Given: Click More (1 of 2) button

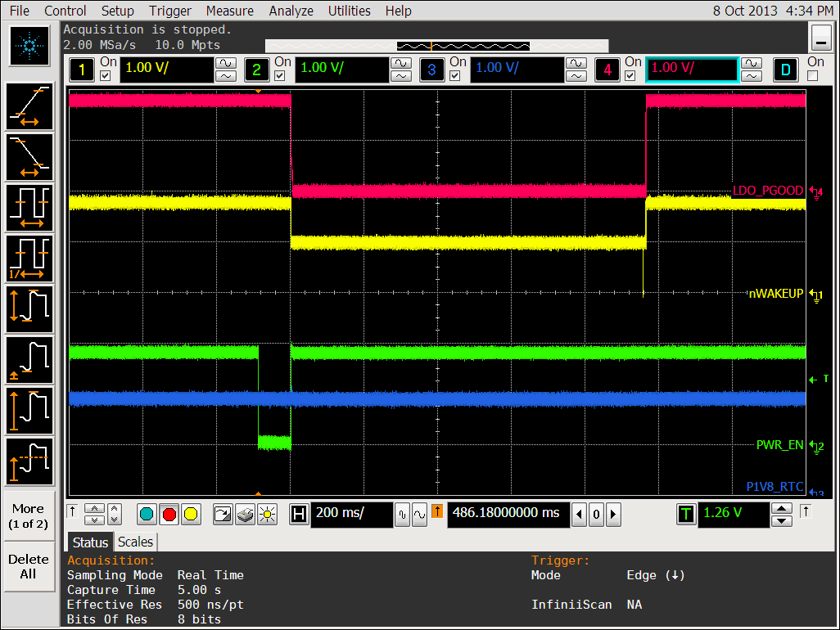Looking at the screenshot, I should tap(29, 516).
